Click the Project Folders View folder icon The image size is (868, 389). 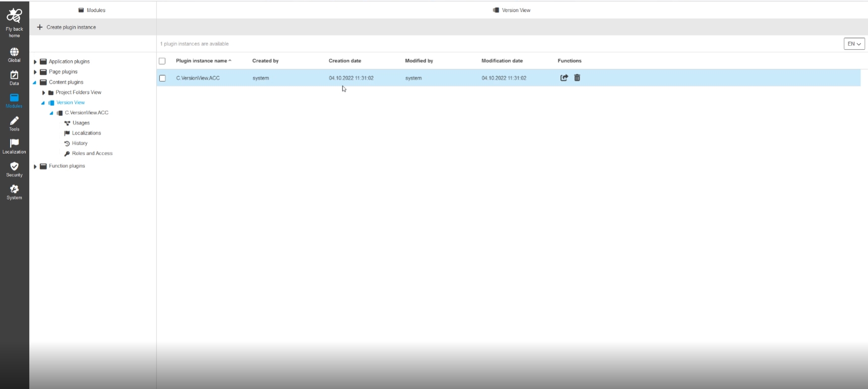pyautogui.click(x=51, y=93)
